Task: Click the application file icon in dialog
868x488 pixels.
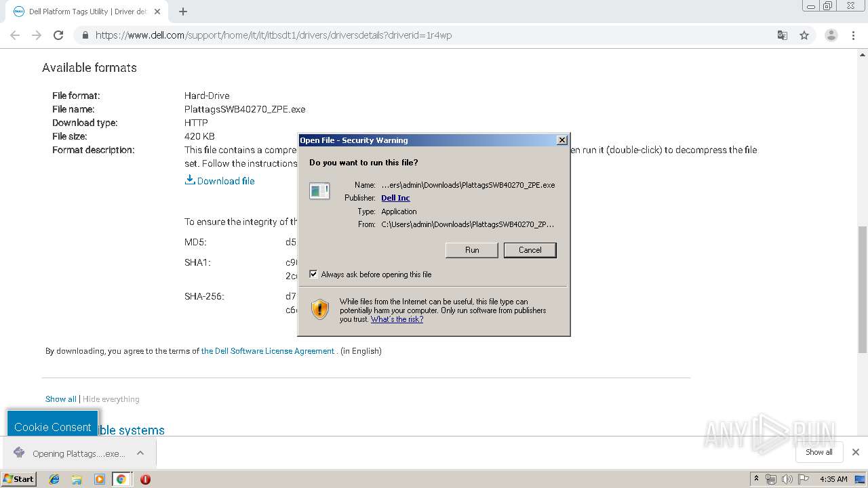Action: point(319,191)
